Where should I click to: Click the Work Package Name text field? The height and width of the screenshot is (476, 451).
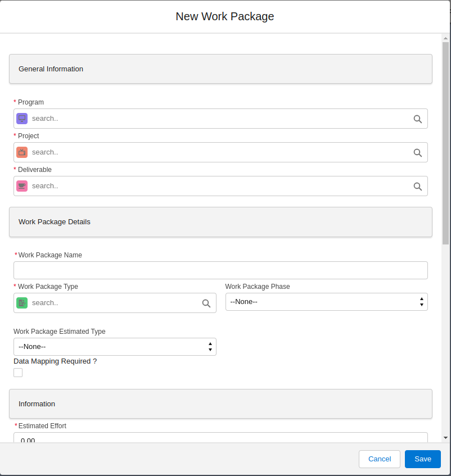(x=220, y=270)
